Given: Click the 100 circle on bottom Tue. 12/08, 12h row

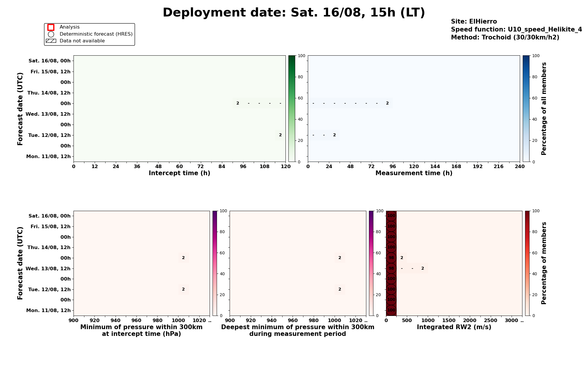Looking at the screenshot, I should [x=391, y=289].
